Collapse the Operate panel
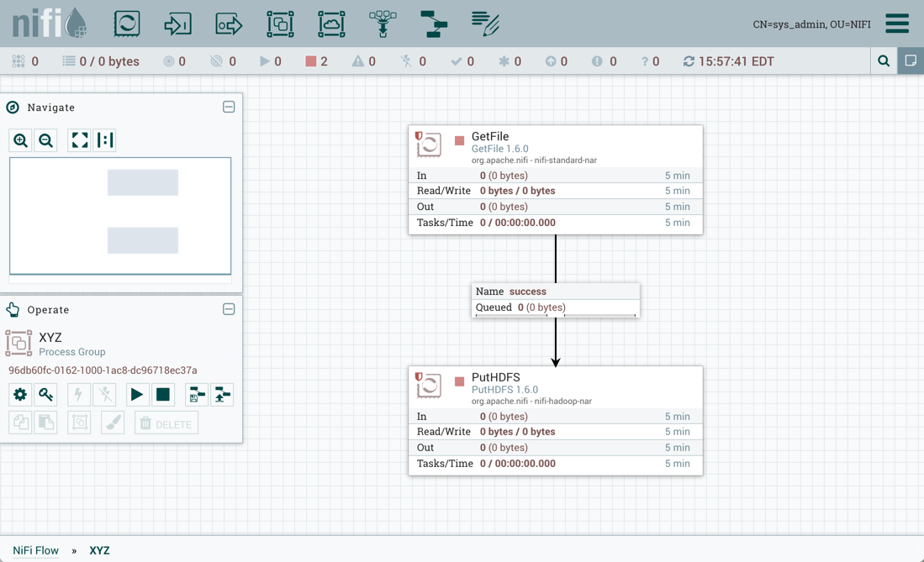The height and width of the screenshot is (562, 924). (x=229, y=310)
